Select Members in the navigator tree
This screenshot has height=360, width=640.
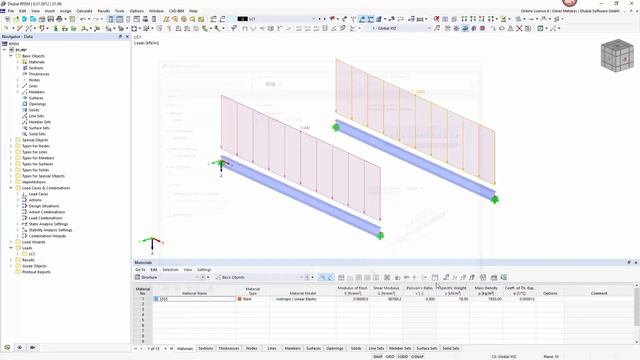37,92
